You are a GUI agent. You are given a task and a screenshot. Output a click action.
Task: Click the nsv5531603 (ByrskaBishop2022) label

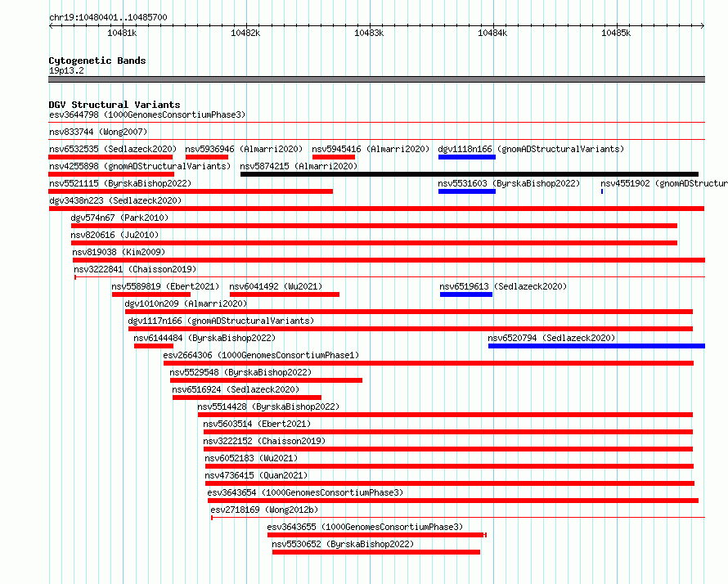pos(509,183)
